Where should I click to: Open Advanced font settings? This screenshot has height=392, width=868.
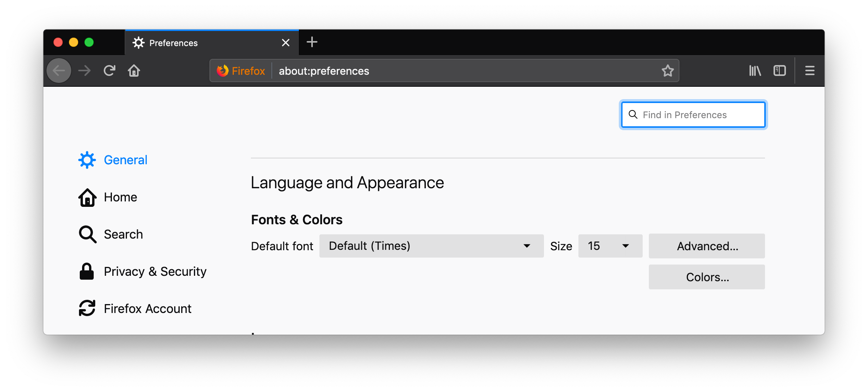pos(707,246)
